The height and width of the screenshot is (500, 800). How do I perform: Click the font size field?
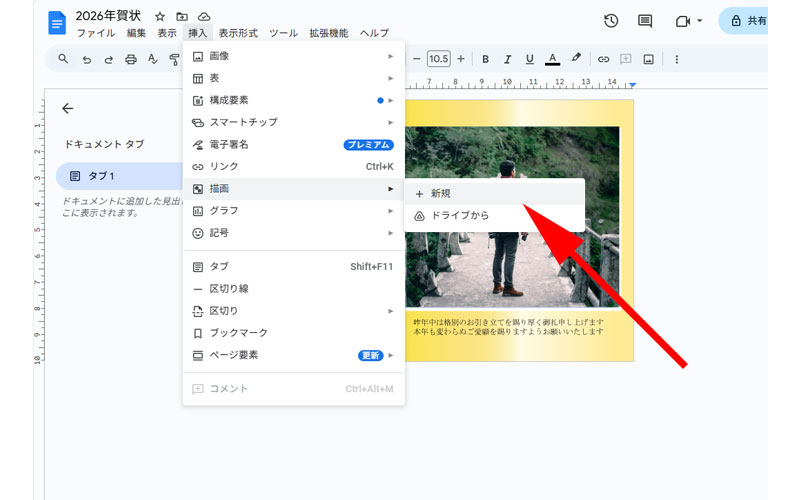[438, 59]
